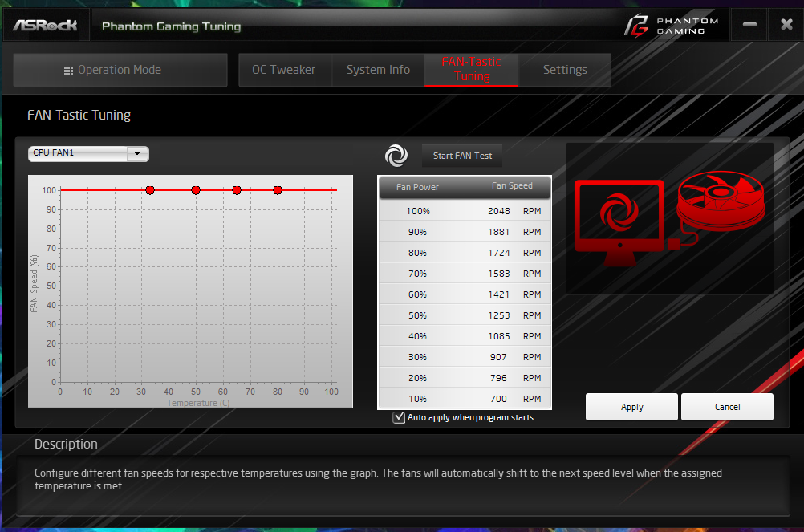
Task: Select the 80% row showing 1724 RPM
Action: pos(465,253)
